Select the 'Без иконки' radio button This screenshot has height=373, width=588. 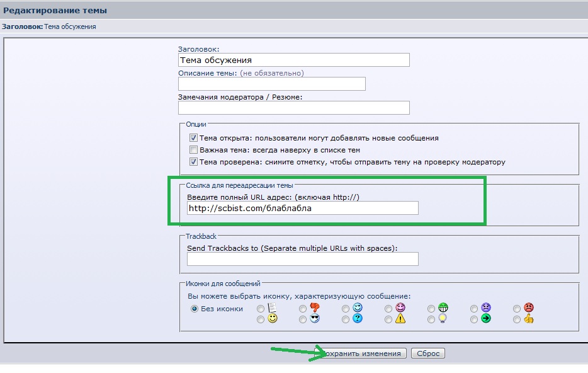point(194,309)
